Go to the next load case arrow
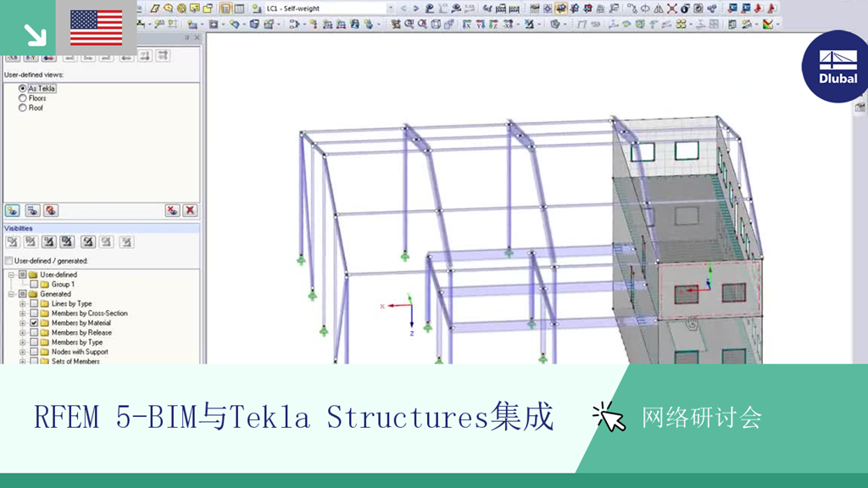Image resolution: width=868 pixels, height=488 pixels. pos(416,8)
